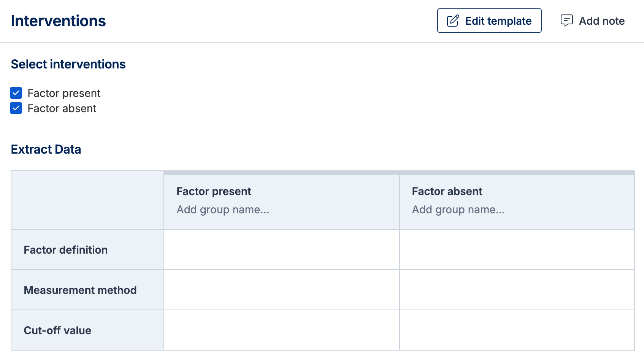Click Add group name under Factor absent
The width and height of the screenshot is (644, 362).
tap(458, 210)
